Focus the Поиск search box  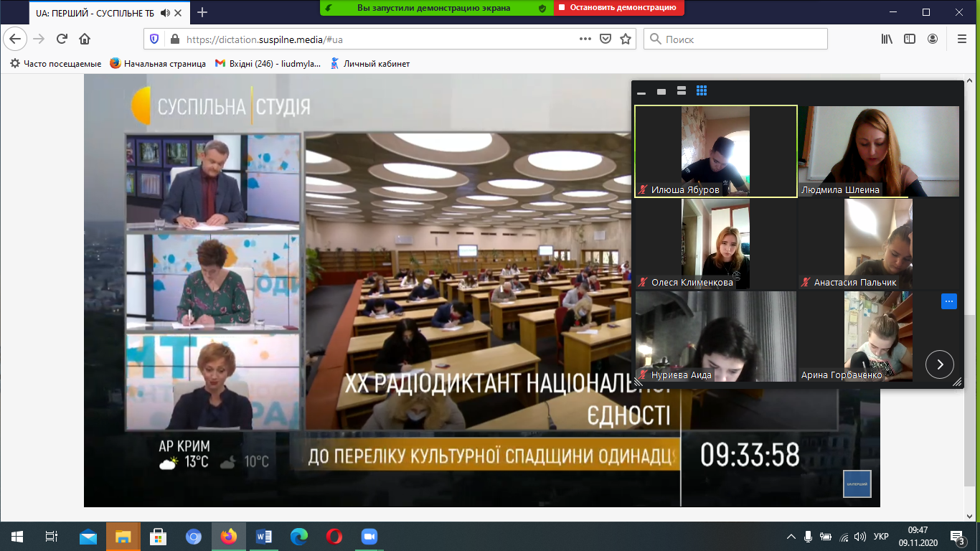click(735, 39)
